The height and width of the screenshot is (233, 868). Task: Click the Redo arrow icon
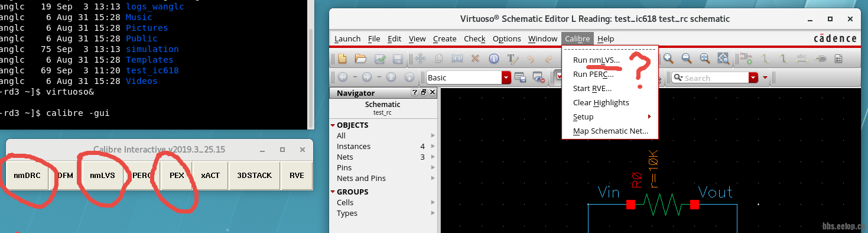click(549, 59)
